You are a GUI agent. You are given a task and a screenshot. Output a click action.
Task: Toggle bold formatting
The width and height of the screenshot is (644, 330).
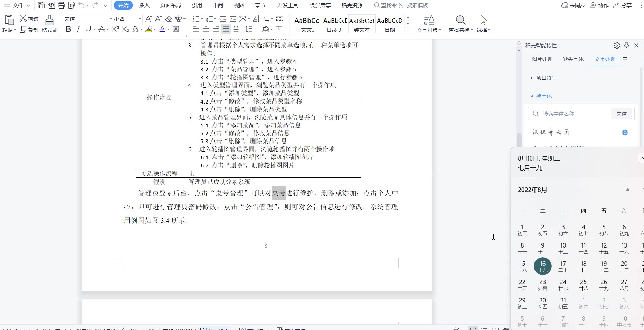pyautogui.click(x=68, y=29)
